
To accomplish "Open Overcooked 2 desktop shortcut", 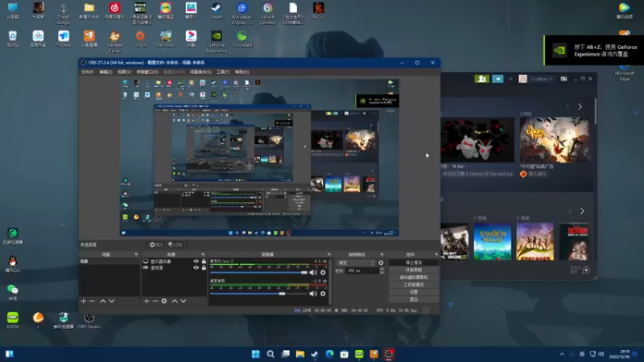I will click(166, 42).
